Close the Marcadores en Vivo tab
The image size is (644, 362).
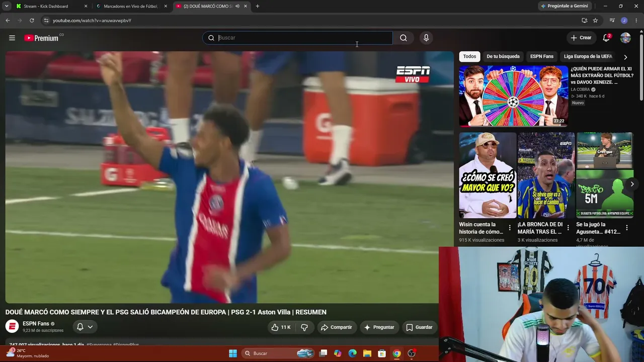click(166, 6)
